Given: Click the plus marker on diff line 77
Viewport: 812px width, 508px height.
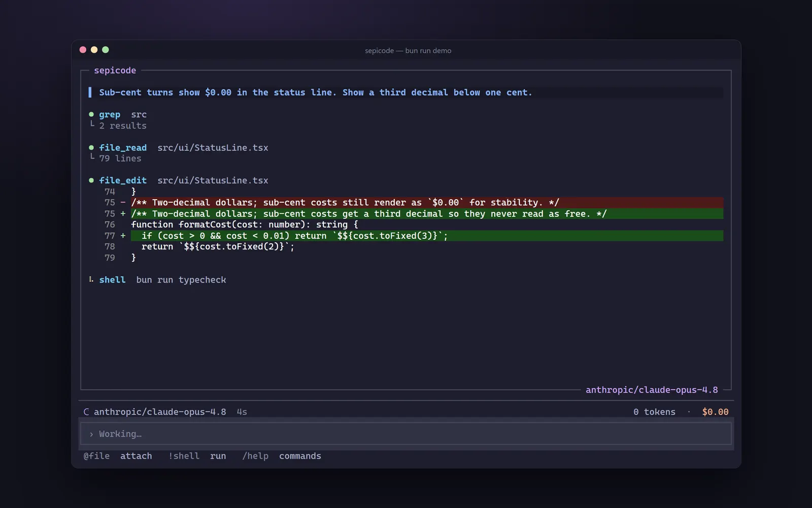Looking at the screenshot, I should tap(123, 236).
